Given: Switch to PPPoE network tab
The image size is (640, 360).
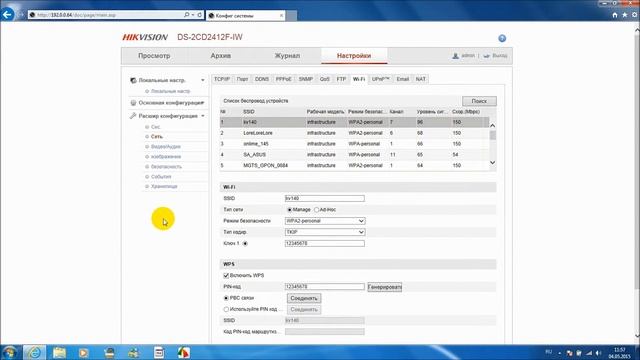Looking at the screenshot, I should coord(284,79).
